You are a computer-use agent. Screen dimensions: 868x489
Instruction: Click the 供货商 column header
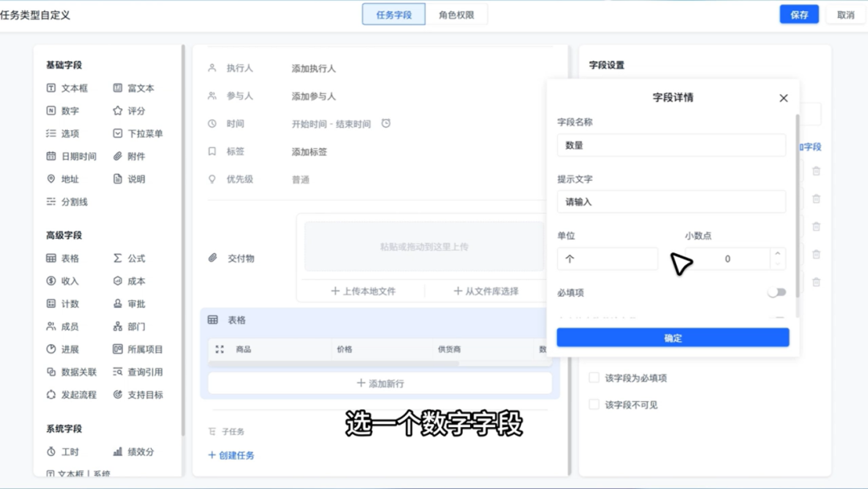pyautogui.click(x=449, y=349)
